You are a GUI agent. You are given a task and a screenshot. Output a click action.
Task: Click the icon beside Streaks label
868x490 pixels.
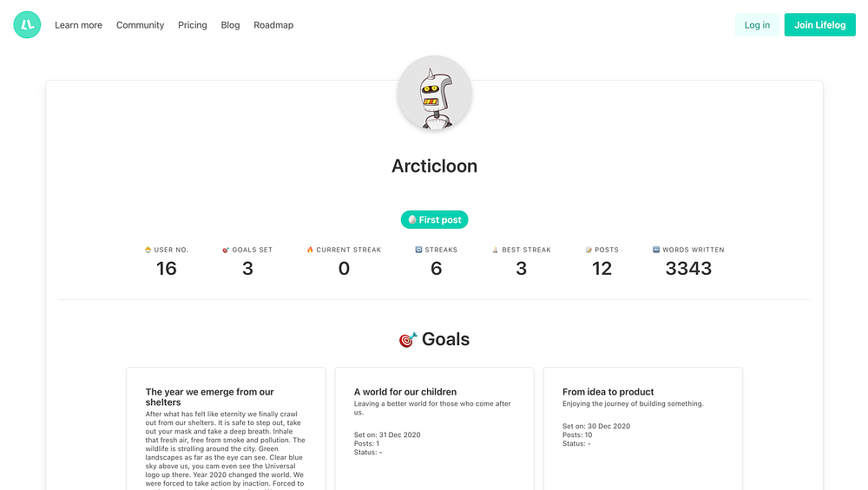click(418, 250)
